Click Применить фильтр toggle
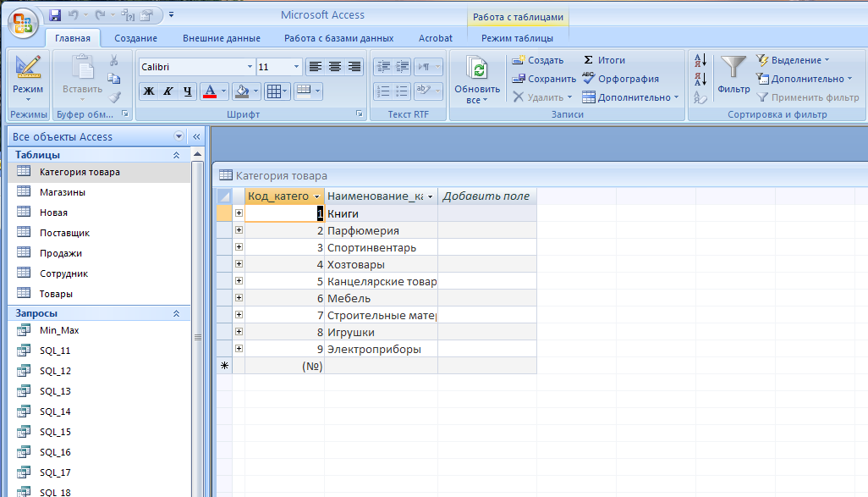This screenshot has height=497, width=868. tap(808, 97)
